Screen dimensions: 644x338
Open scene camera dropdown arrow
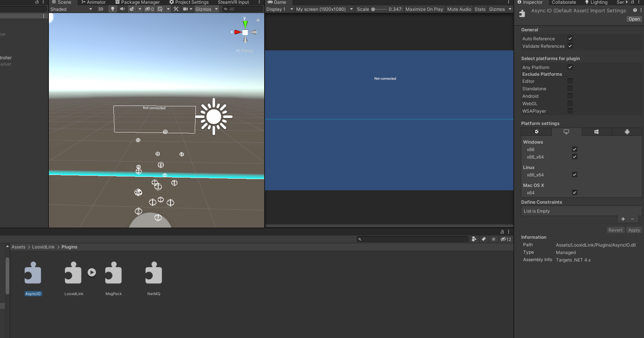pyautogui.click(x=191, y=9)
